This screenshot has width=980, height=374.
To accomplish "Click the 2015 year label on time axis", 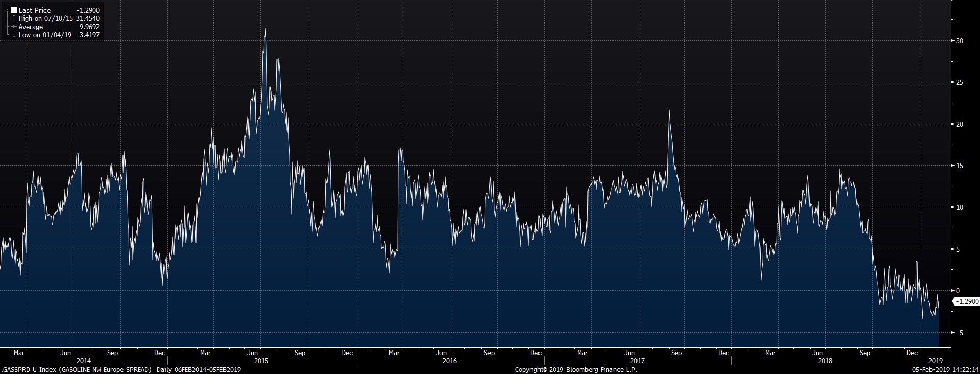I will (x=261, y=361).
